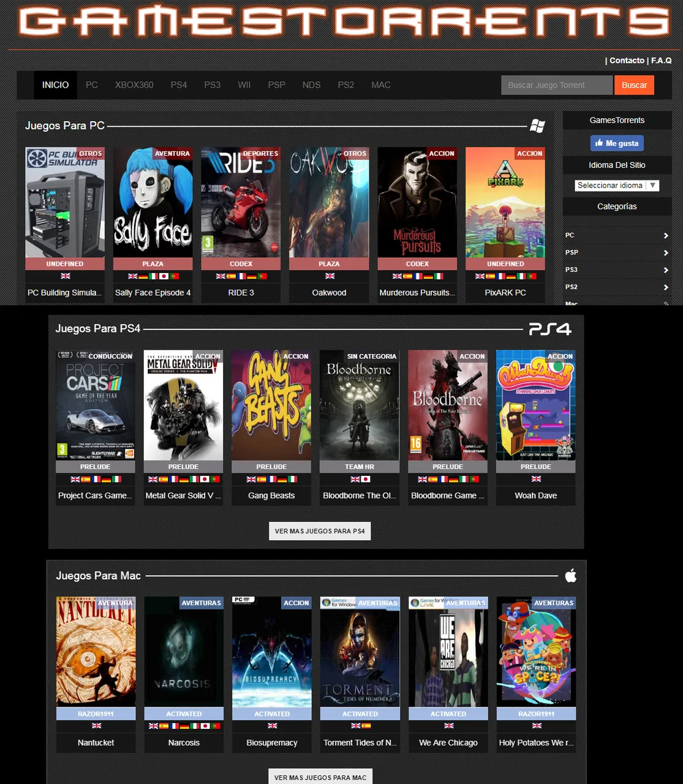This screenshot has width=683, height=784.
Task: Open the Biosupremacy cover image
Action: 272,652
